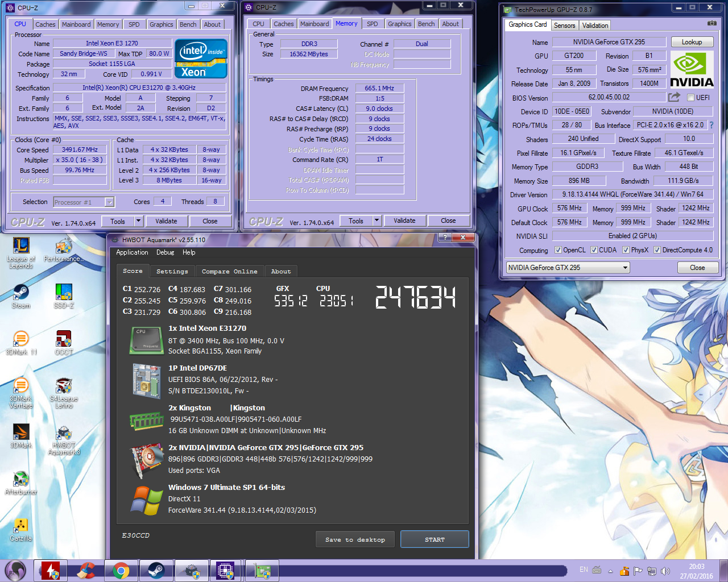Viewport: 728px width, 582px height.
Task: Open the Help menu in Aquamark
Action: 189,252
